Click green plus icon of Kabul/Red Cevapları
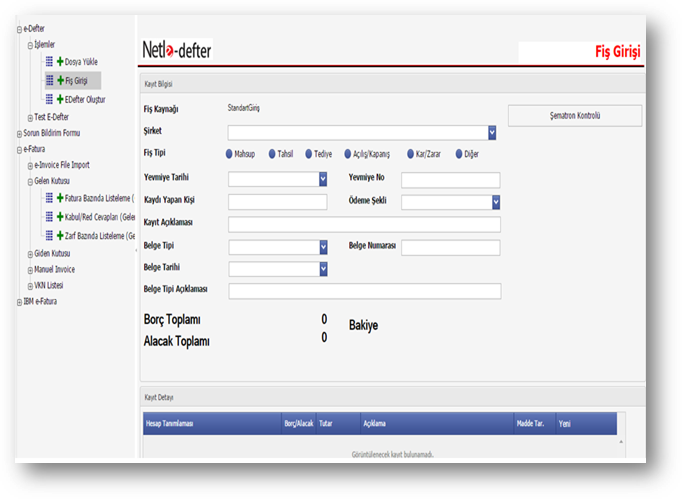The height and width of the screenshot is (499, 682). [60, 217]
